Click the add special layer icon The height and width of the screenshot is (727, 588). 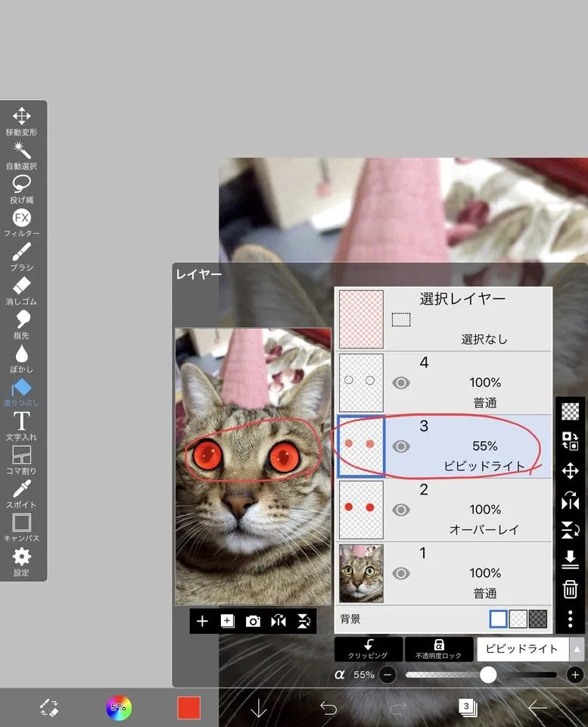227,621
